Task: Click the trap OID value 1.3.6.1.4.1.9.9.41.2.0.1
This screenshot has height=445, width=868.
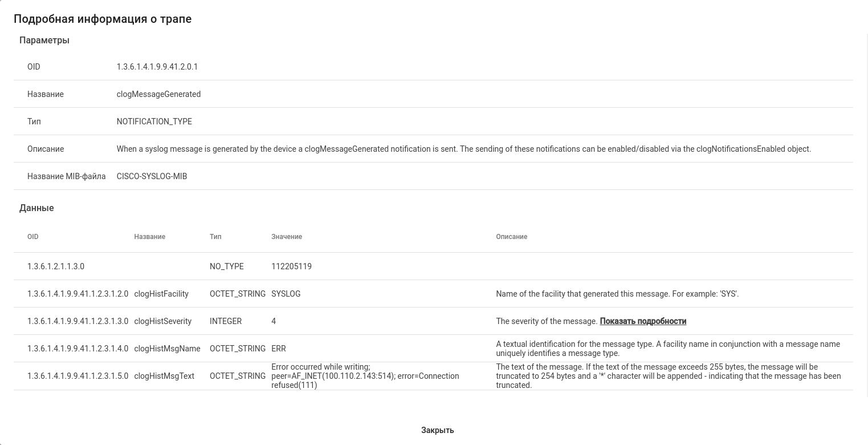Action: 157,67
